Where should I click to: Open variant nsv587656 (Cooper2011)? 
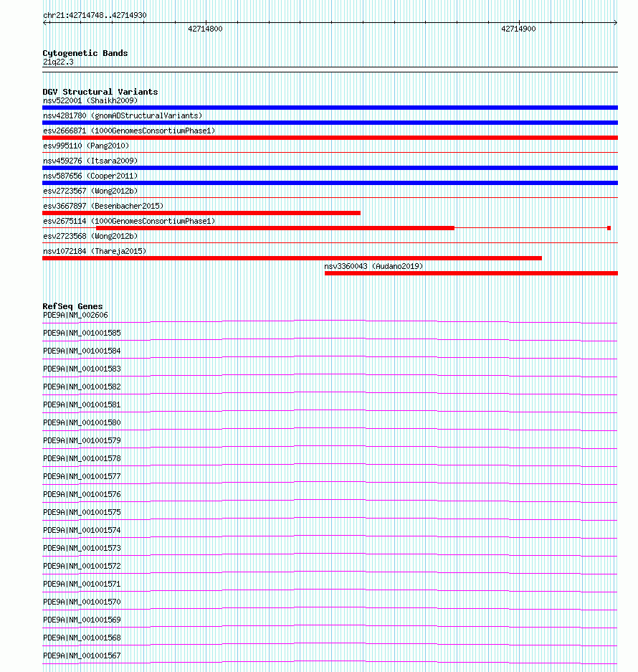pyautogui.click(x=90, y=176)
